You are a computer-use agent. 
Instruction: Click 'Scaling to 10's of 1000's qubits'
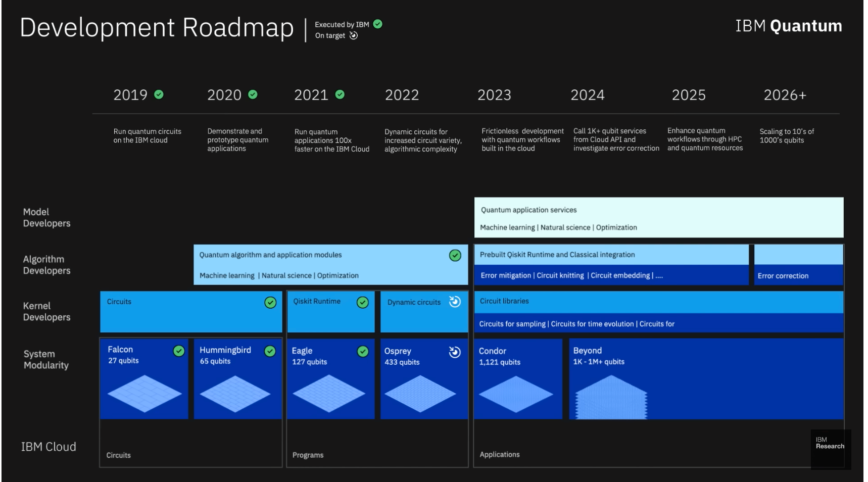787,135
